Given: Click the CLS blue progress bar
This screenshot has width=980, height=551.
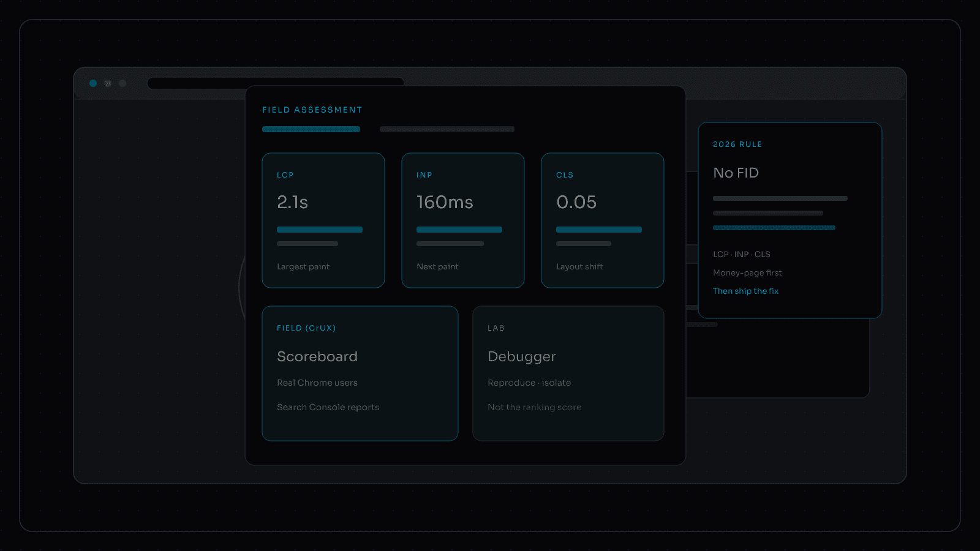Looking at the screenshot, I should [599, 230].
